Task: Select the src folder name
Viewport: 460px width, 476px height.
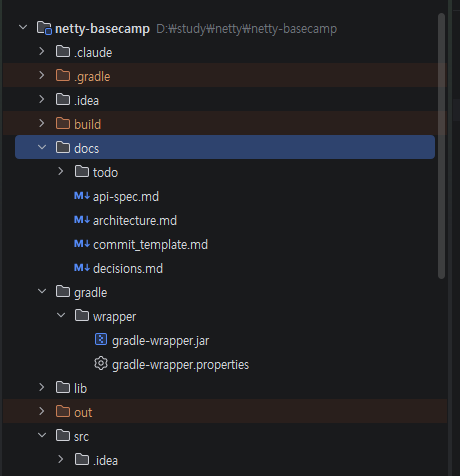Action: 81,437
